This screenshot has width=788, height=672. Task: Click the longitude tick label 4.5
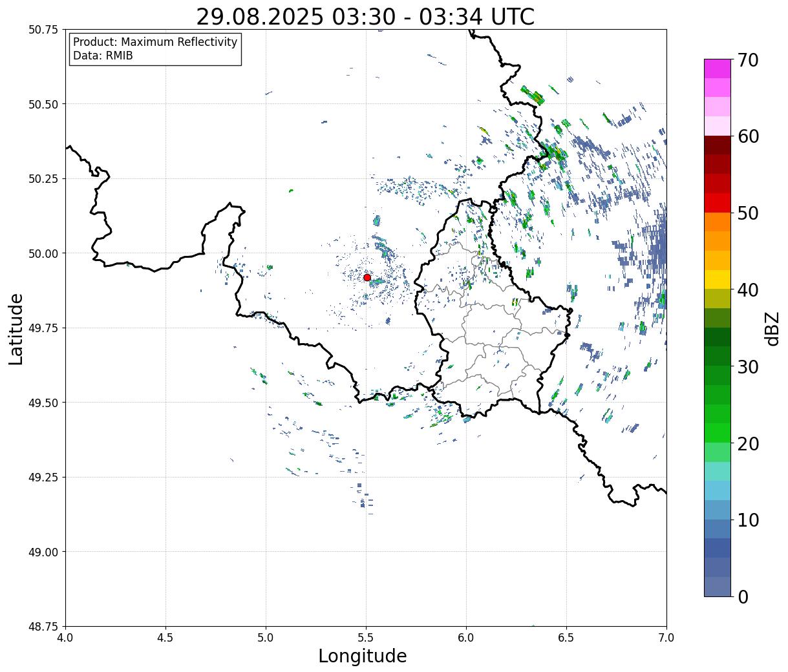tap(165, 638)
